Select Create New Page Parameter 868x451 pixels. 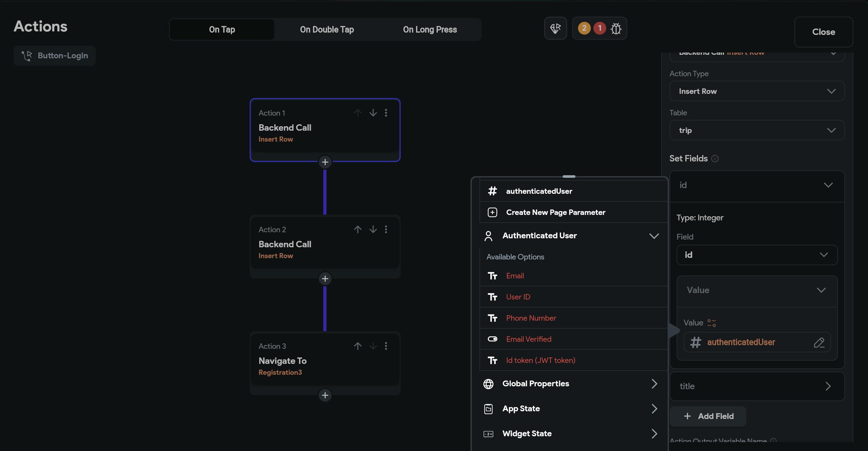click(555, 212)
